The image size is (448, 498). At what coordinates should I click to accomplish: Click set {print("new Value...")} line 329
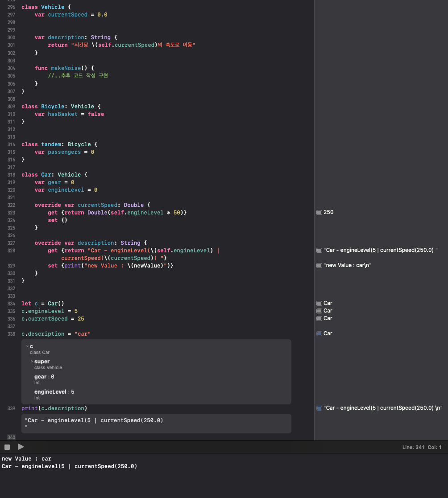pyautogui.click(x=111, y=266)
